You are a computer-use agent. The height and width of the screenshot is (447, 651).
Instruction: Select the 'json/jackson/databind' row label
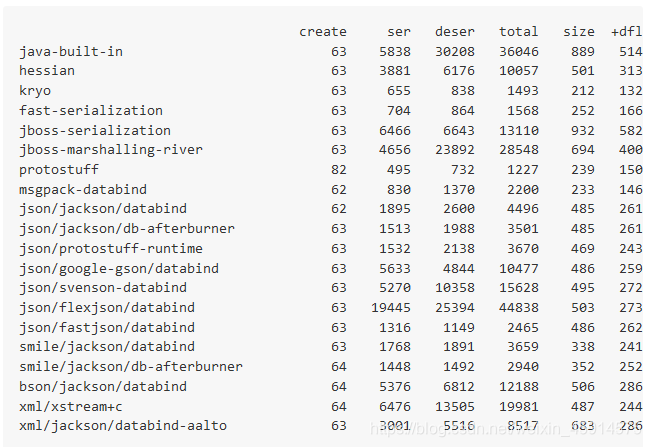(x=103, y=209)
